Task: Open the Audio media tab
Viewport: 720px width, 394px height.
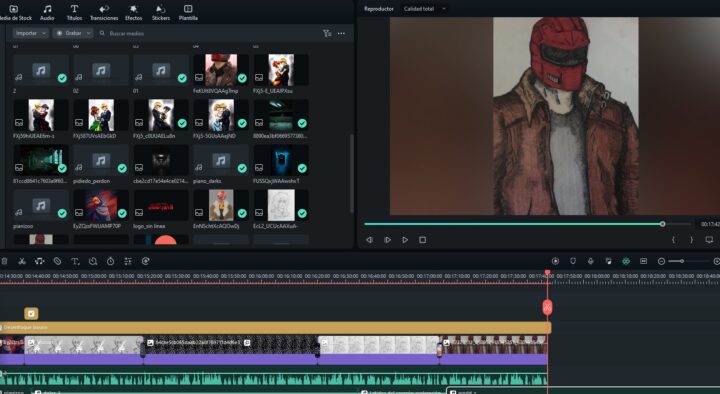Action: click(x=47, y=12)
